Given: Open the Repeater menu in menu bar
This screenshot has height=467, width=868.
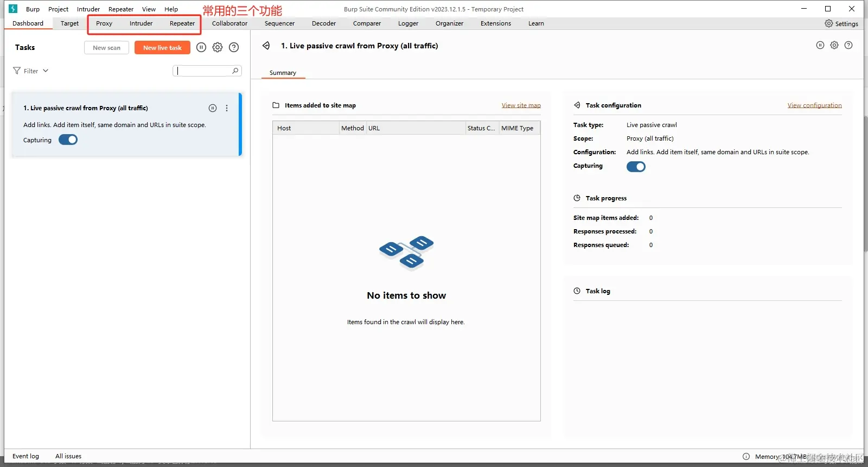Looking at the screenshot, I should [x=121, y=9].
